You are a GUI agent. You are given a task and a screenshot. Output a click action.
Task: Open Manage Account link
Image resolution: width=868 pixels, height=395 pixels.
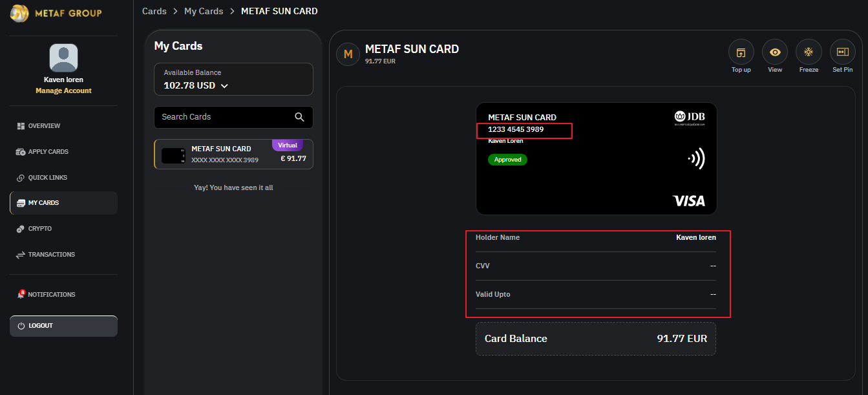63,91
